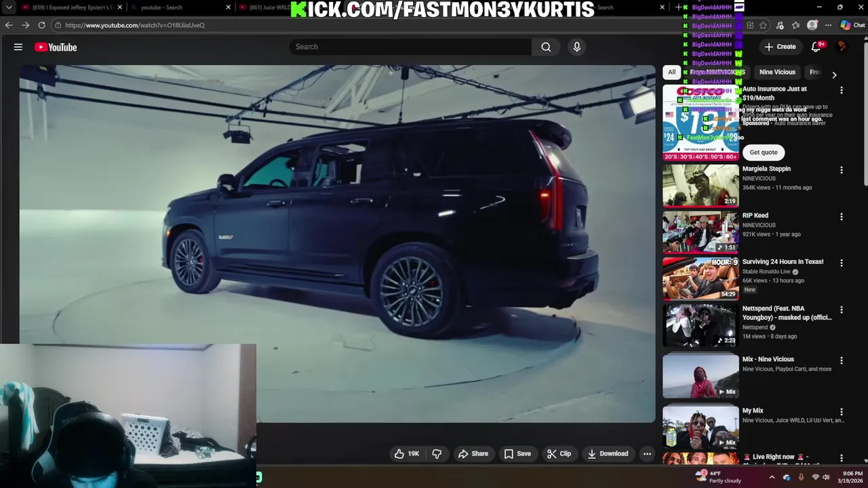
Task: Open options for Surviving 24 Hours video
Action: pos(842,263)
